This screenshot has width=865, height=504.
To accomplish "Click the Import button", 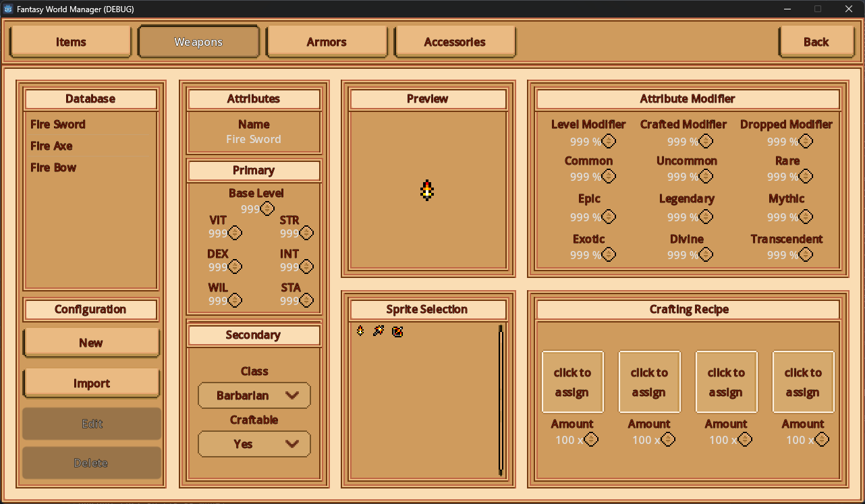I will [x=91, y=383].
